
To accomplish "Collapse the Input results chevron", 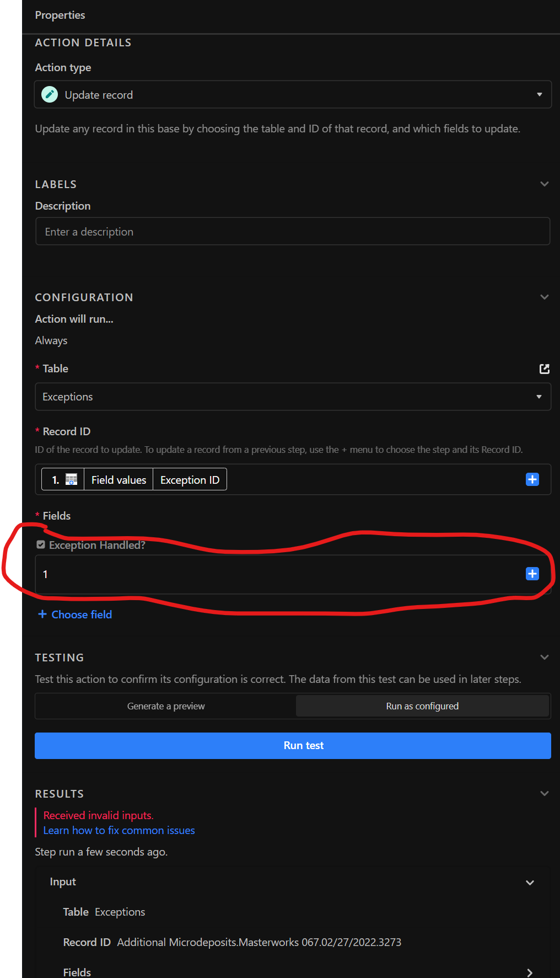I will pos(530,882).
